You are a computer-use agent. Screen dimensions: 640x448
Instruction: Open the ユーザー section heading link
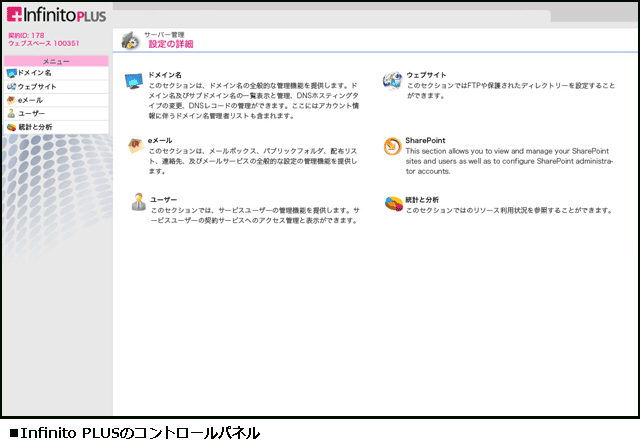tap(164, 200)
